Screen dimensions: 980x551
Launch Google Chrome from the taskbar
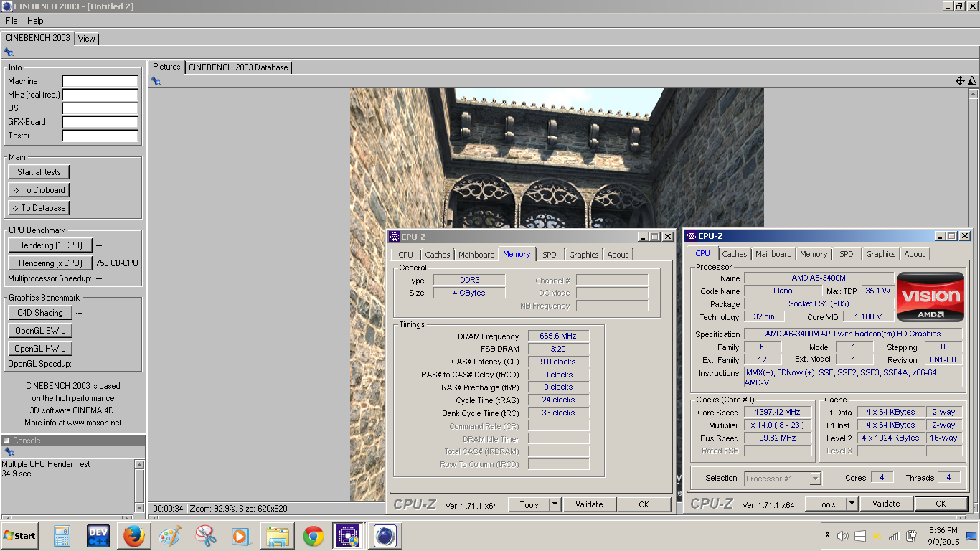(x=313, y=536)
